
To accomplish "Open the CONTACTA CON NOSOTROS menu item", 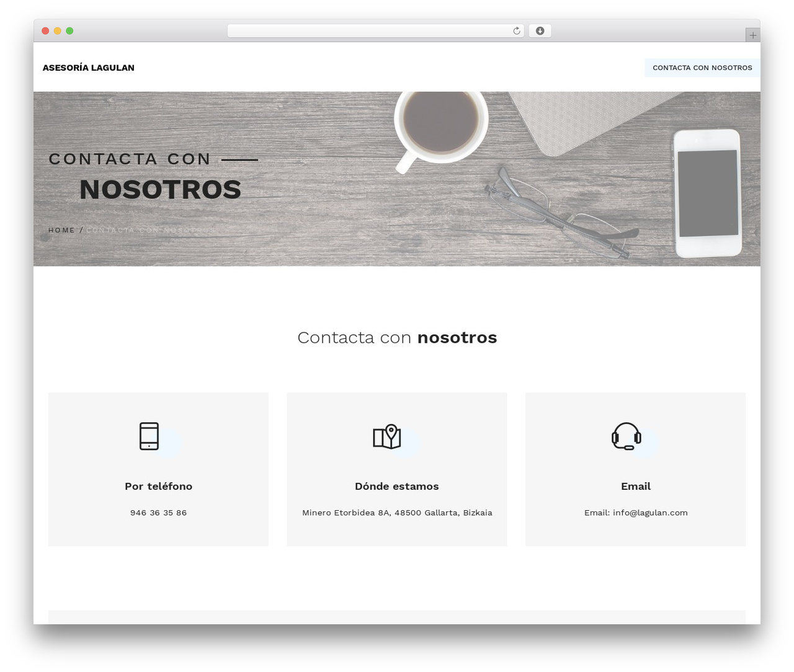I will point(702,68).
